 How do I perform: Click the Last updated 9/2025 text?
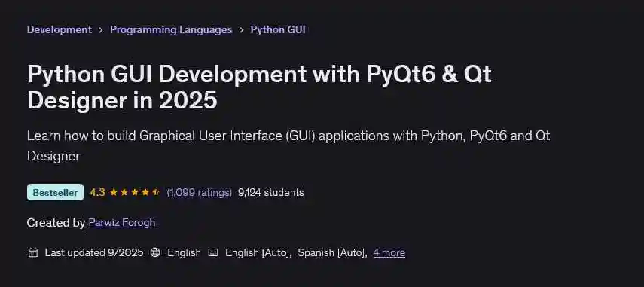[x=94, y=252]
